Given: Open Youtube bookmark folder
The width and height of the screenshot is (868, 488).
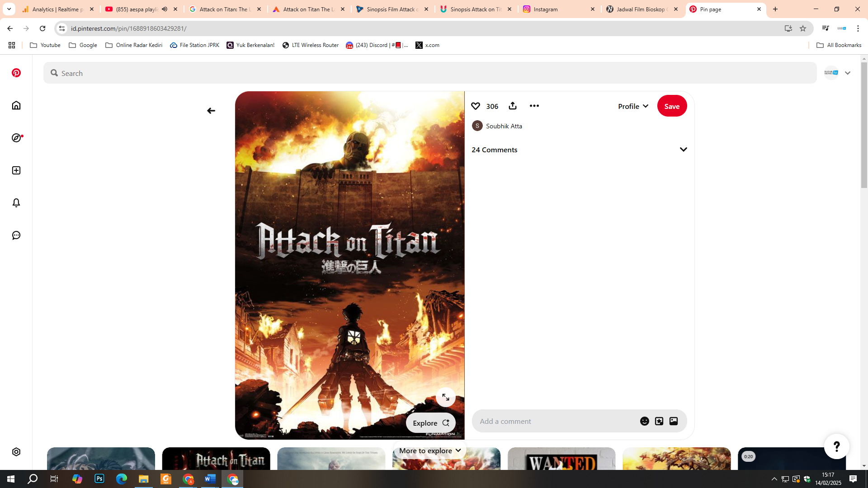Looking at the screenshot, I should pyautogui.click(x=45, y=45).
